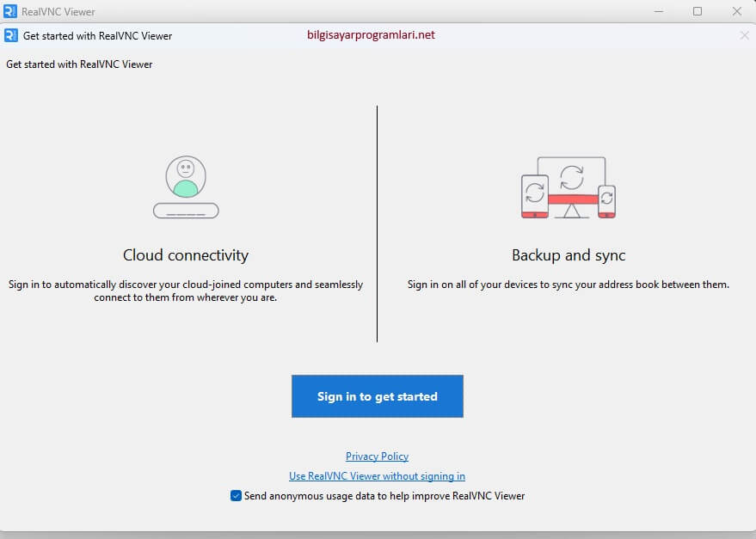Viewport: 756px width, 539px height.
Task: Click the 'Send anonymous usage data' label text
Action: pyautogui.click(x=384, y=496)
